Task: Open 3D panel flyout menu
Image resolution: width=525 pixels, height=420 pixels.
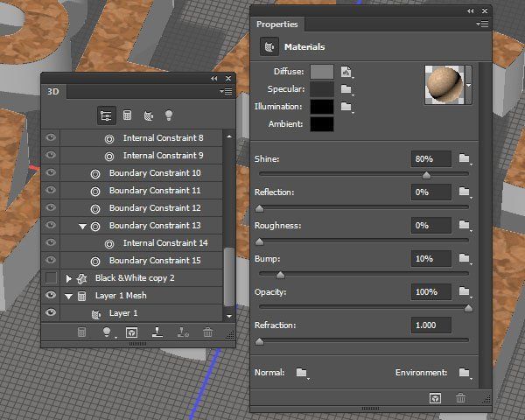Action: pos(226,91)
